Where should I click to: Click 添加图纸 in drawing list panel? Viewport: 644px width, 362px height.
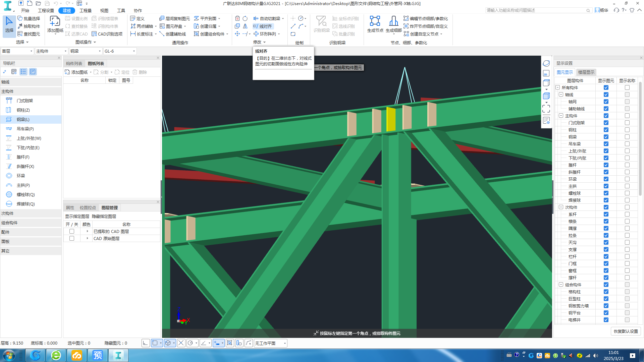point(76,72)
